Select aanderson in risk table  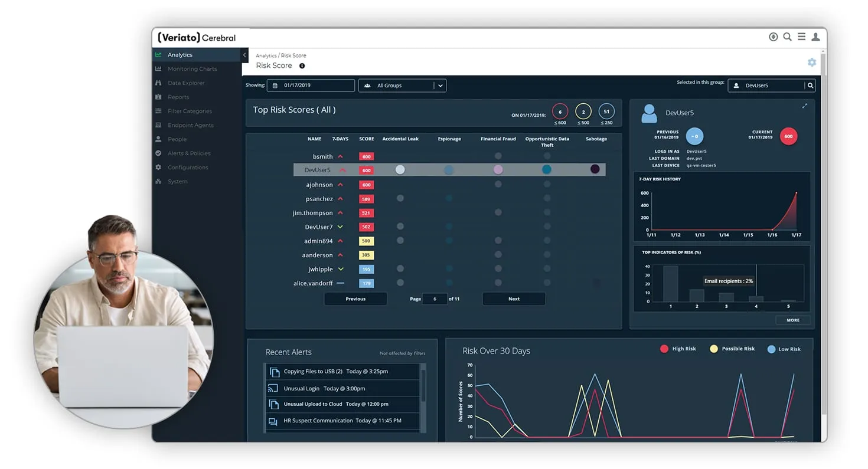(x=318, y=255)
